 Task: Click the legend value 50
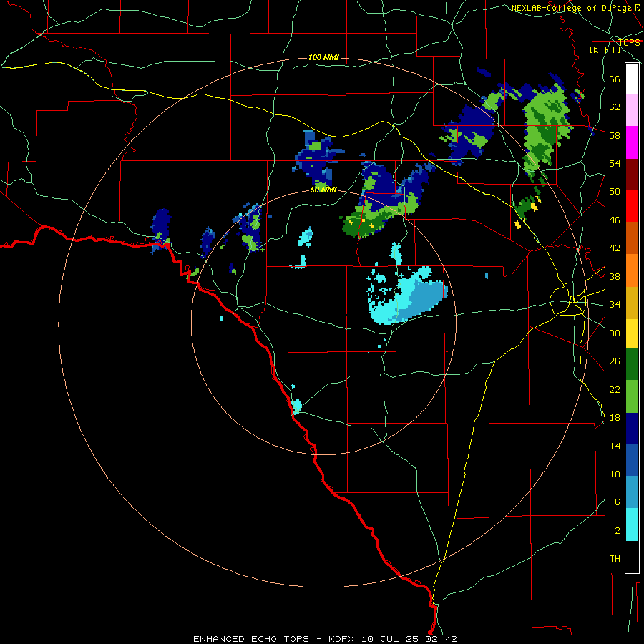[x=615, y=191]
